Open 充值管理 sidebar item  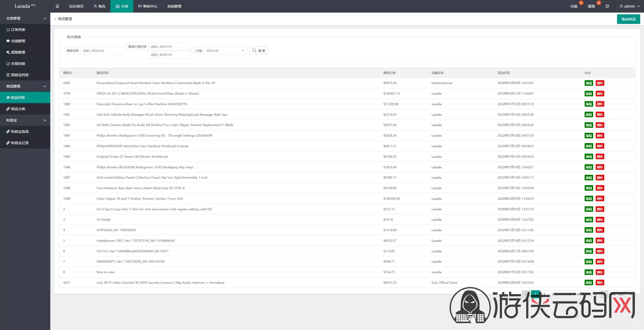click(x=25, y=41)
